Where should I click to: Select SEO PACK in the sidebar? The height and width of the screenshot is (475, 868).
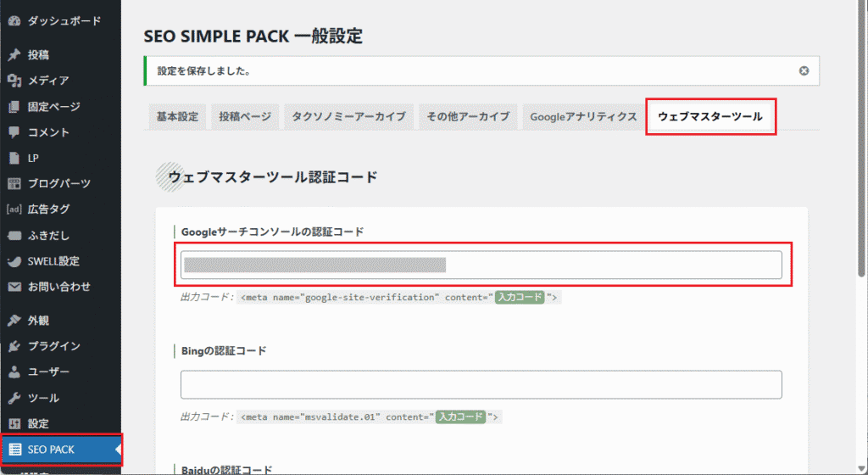(x=60, y=449)
